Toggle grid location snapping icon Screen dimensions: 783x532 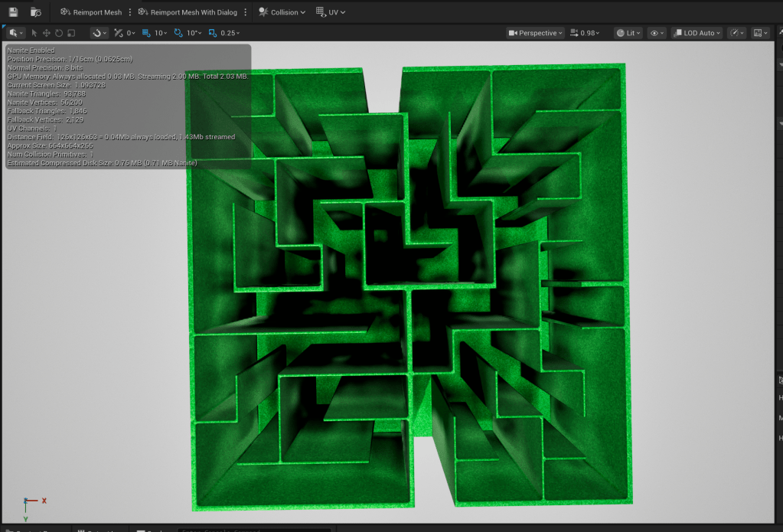(x=147, y=33)
